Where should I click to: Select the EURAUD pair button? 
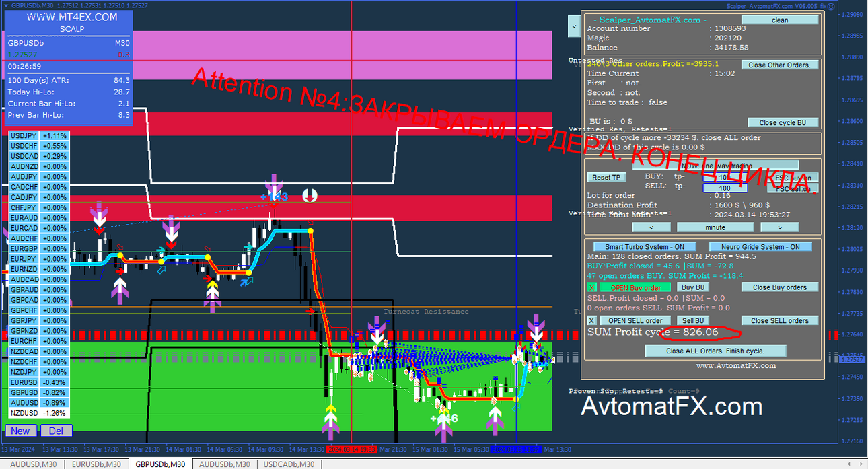pos(24,218)
